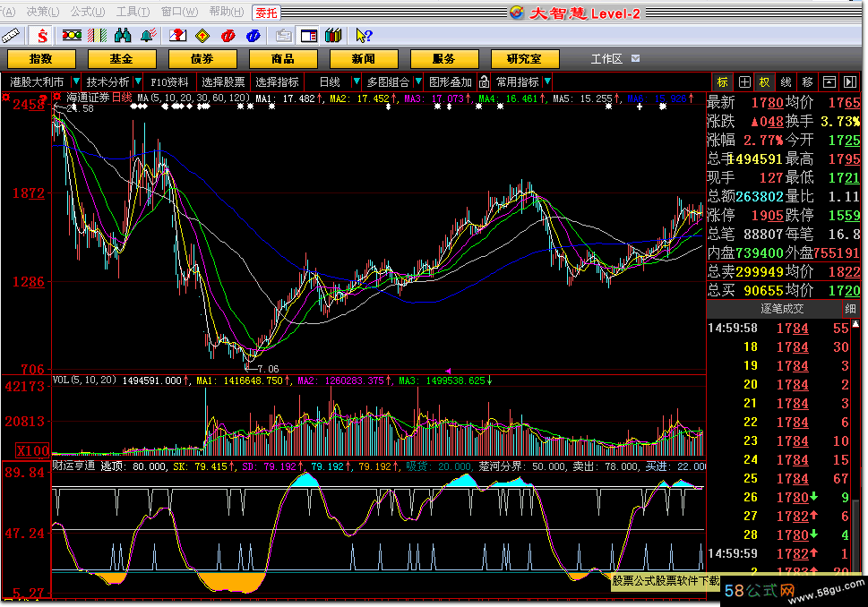Click the ruler measurement tool icon
This screenshot has width=868, height=607.
tap(11, 36)
